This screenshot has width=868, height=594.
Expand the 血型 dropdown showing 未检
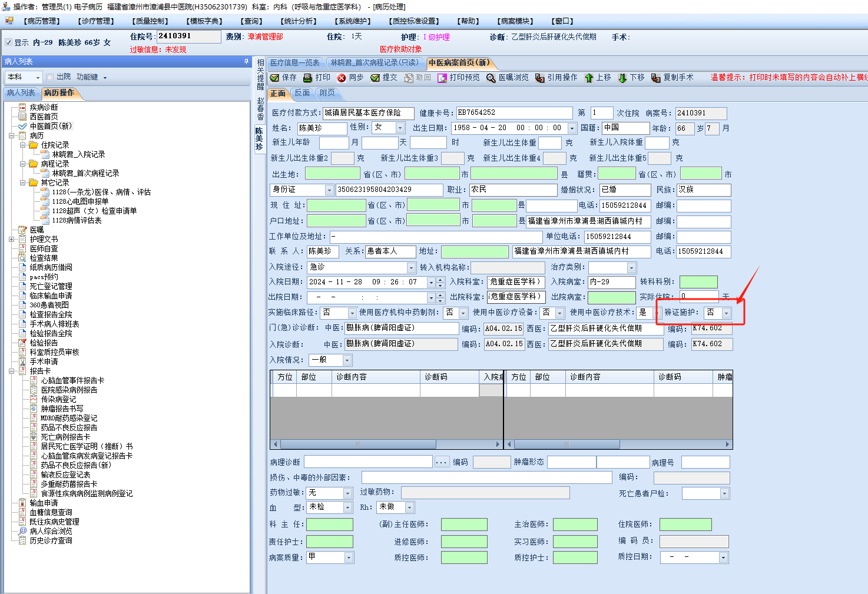tap(347, 507)
